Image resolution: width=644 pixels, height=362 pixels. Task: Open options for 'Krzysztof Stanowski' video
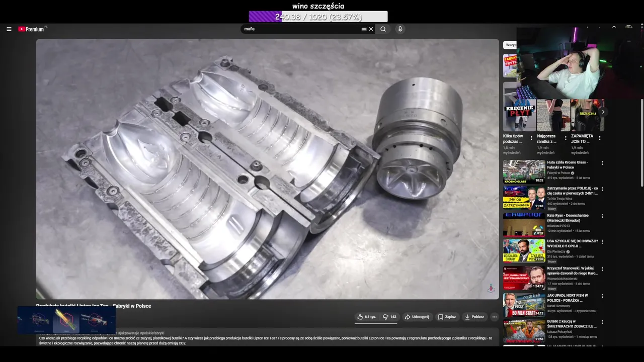(602, 269)
